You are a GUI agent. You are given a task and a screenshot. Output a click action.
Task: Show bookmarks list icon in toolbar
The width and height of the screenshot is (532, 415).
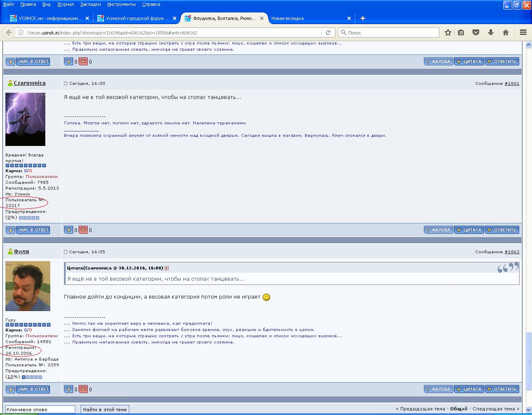(461, 32)
